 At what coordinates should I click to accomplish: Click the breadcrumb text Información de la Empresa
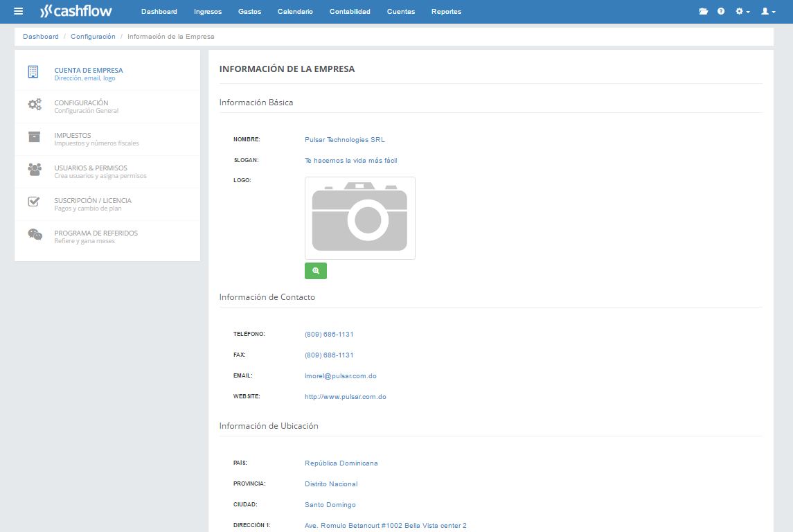point(171,37)
